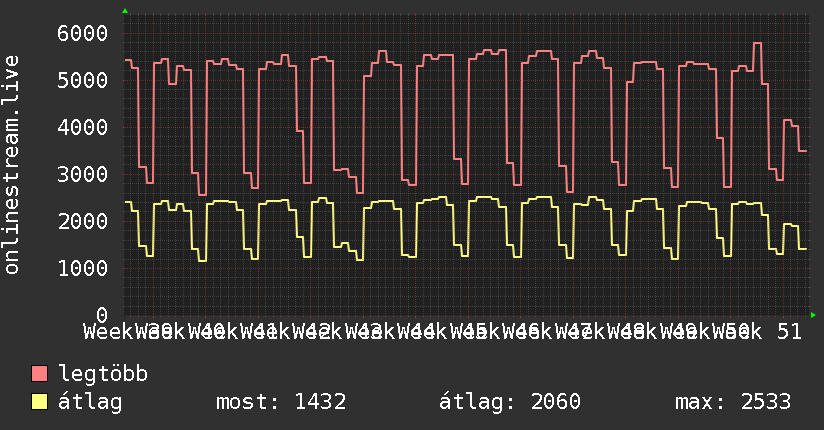
Task: Click the átlag legend label
Action: [90, 402]
